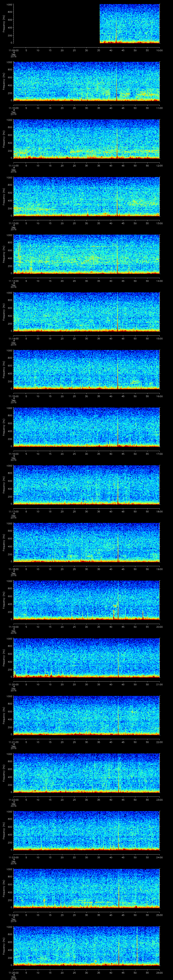Image resolution: width=173 pixels, height=980 pixels.
Task: Select the '14:00' end-of-axis label
Action: click(159, 281)
